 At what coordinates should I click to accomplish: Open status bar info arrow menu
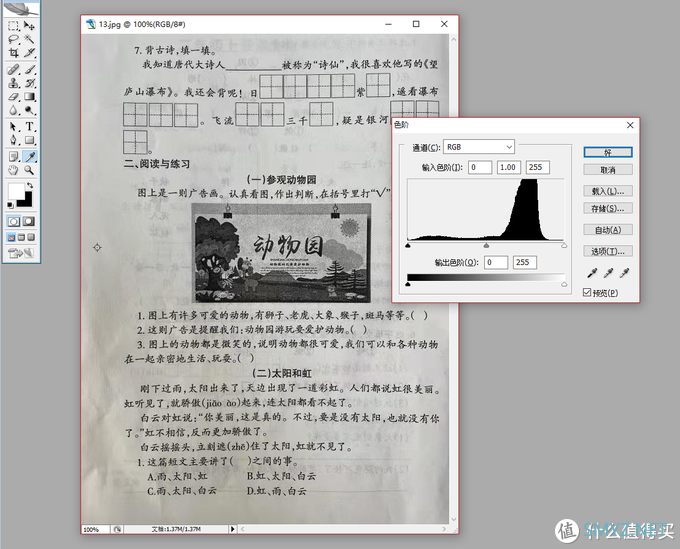(x=232, y=529)
